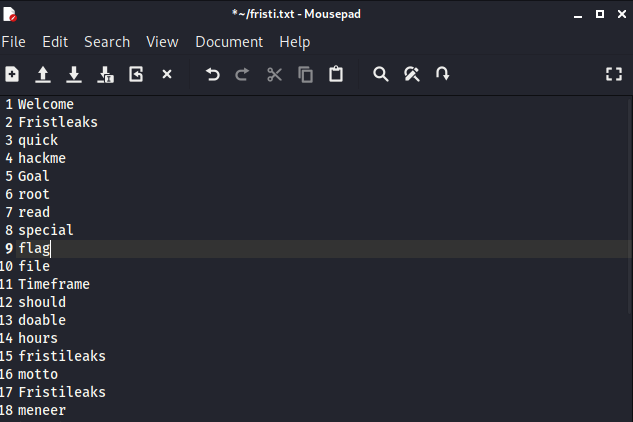
Task: Click 'flag' on the highlighted line 9
Action: tap(34, 248)
